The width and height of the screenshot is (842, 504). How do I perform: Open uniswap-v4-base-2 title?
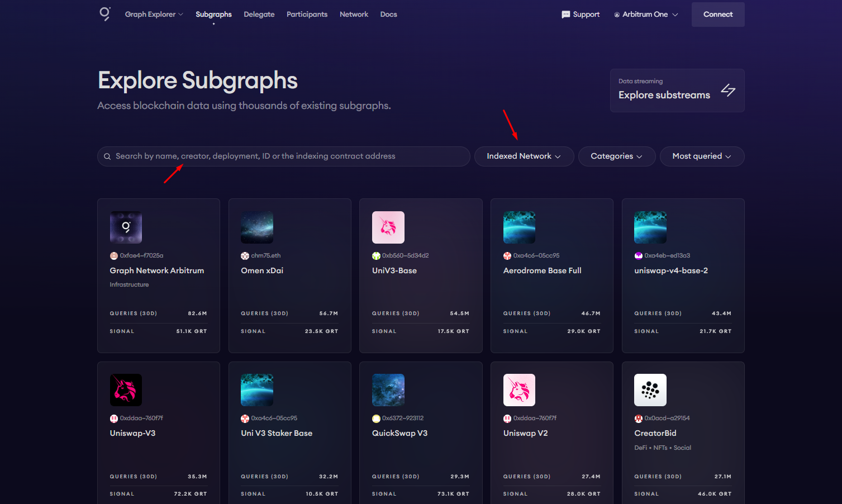pyautogui.click(x=671, y=270)
